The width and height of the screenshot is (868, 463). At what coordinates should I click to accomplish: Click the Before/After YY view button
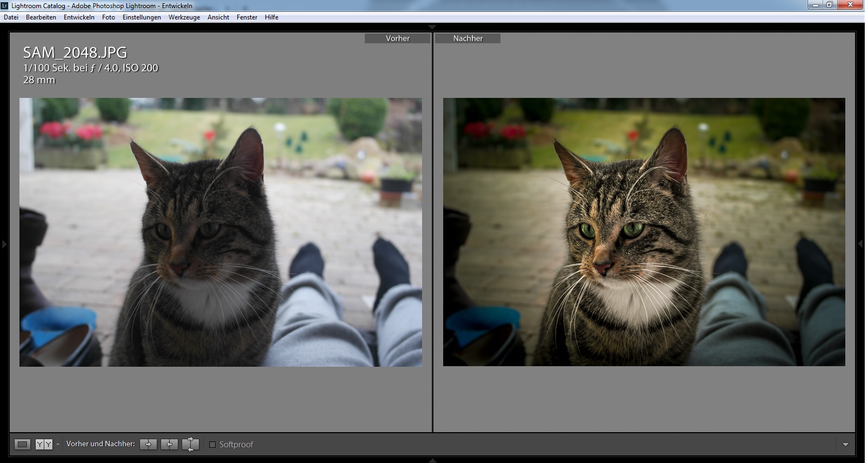(x=44, y=444)
